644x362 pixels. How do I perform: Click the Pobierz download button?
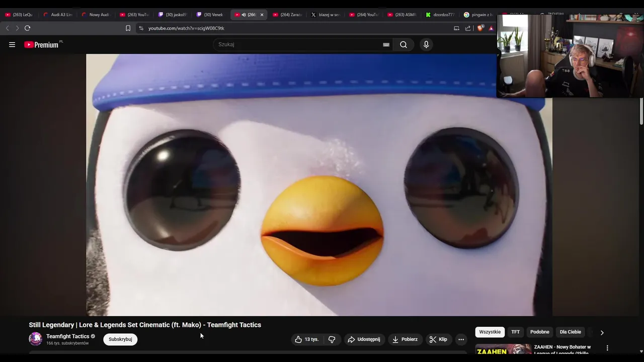click(x=406, y=339)
